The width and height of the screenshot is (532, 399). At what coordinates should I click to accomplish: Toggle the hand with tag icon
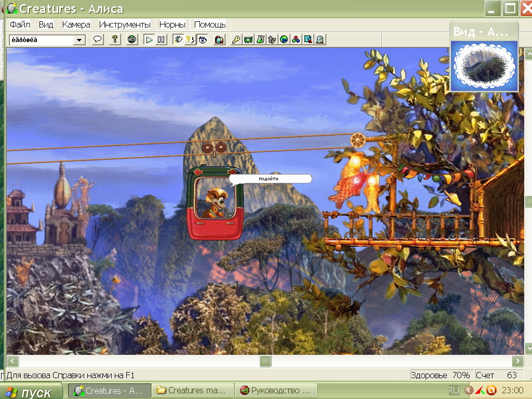(x=178, y=39)
